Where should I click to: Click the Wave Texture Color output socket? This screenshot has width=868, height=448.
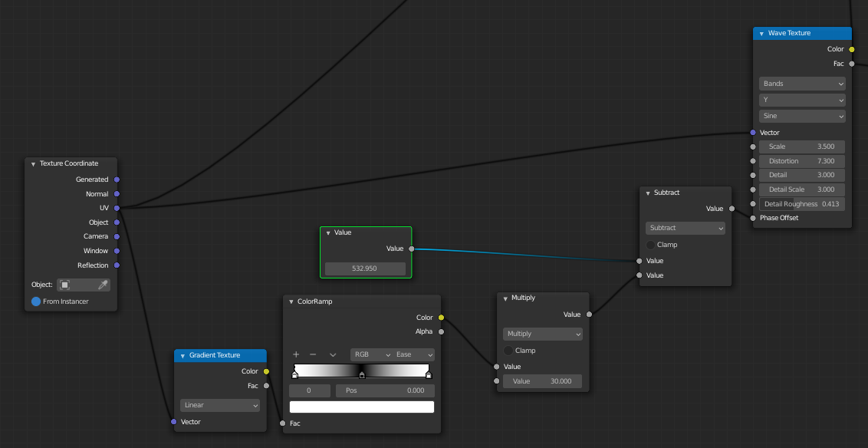[x=851, y=49]
